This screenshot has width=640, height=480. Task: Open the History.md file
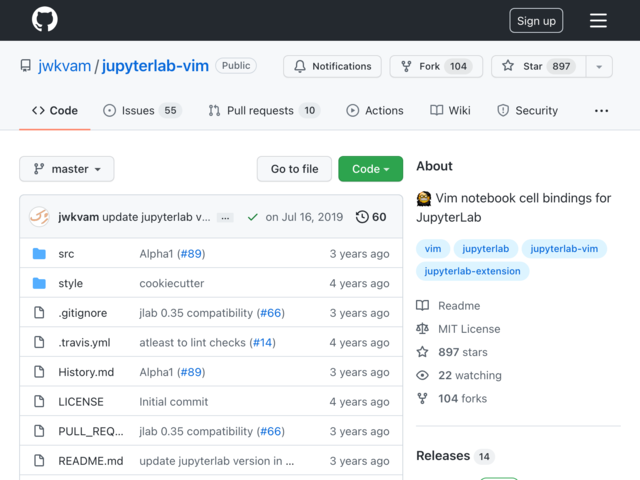coord(86,372)
